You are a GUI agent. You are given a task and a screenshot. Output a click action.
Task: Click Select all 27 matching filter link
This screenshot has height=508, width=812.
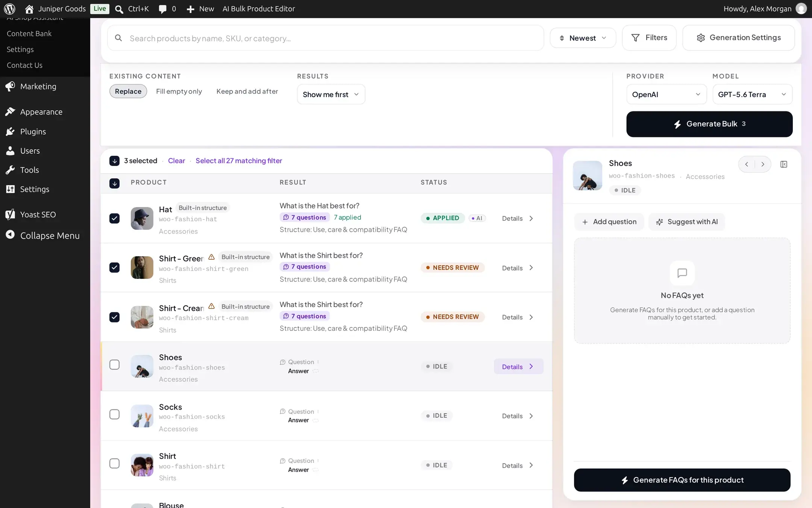click(x=239, y=161)
